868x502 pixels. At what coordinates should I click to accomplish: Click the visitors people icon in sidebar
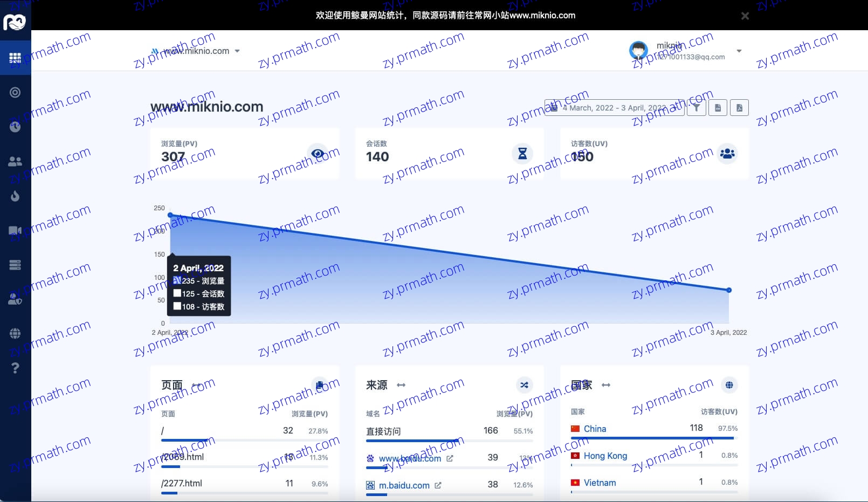pos(15,161)
